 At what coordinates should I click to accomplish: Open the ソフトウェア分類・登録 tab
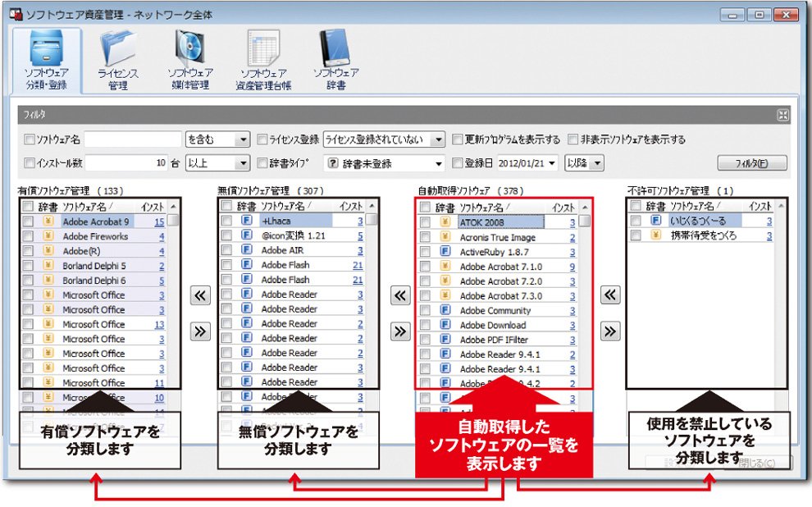click(47, 61)
